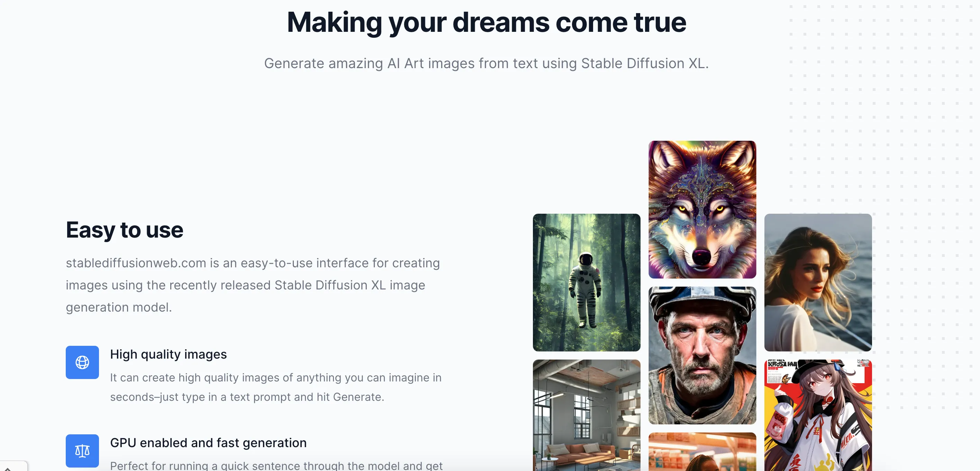Click the globe icon beside High quality images
This screenshot has width=980, height=471.
coord(82,362)
